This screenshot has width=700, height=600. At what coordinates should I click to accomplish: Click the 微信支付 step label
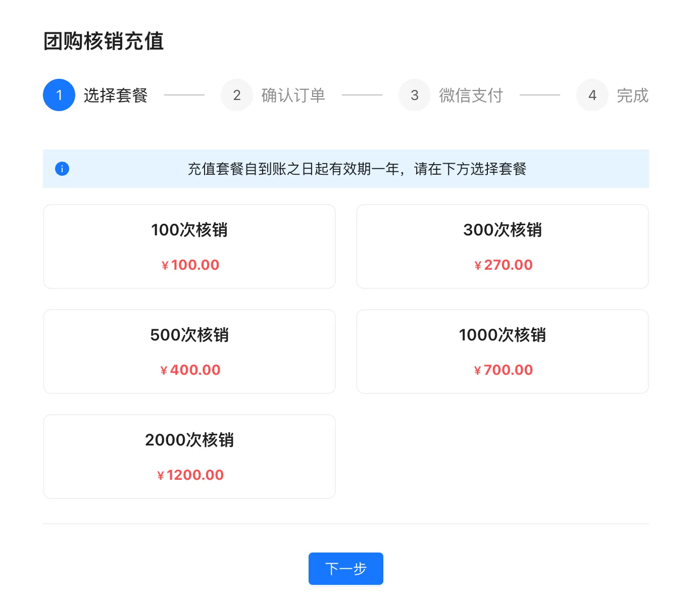coord(471,95)
